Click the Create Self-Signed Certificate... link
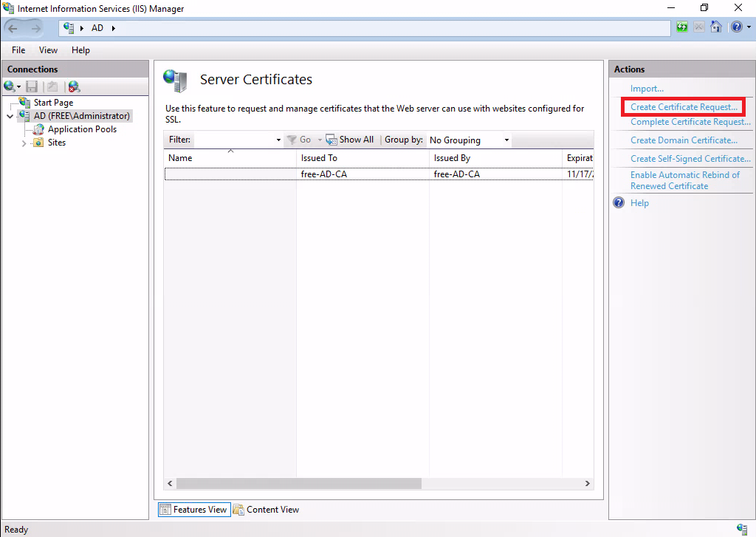756x537 pixels. pyautogui.click(x=690, y=159)
